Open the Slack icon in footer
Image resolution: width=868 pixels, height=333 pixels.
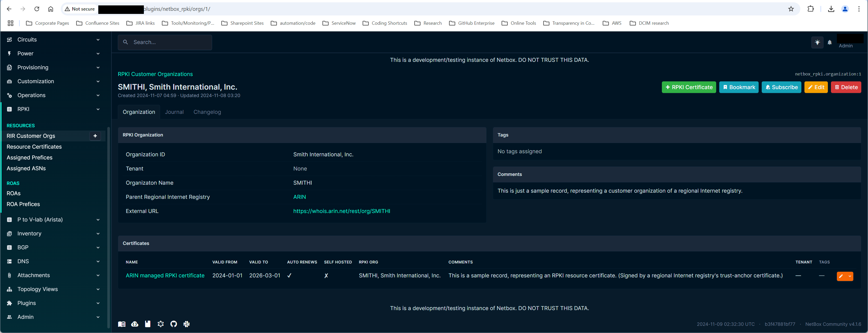tap(186, 324)
